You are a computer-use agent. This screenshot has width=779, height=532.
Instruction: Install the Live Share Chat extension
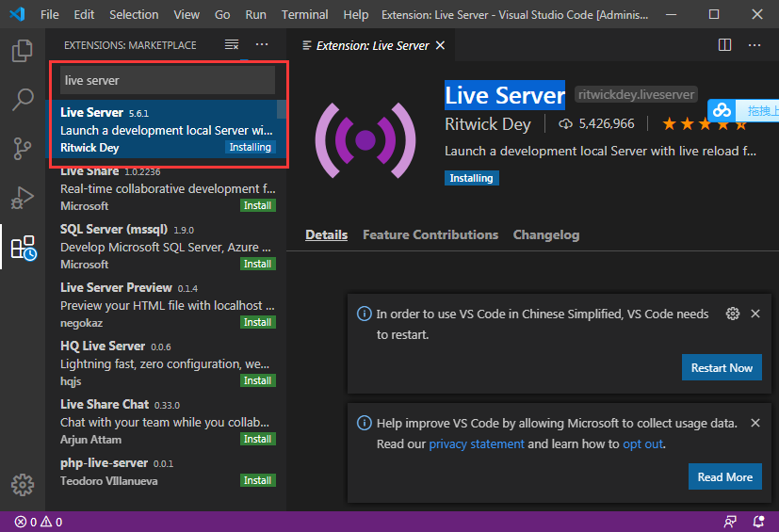[x=257, y=439]
